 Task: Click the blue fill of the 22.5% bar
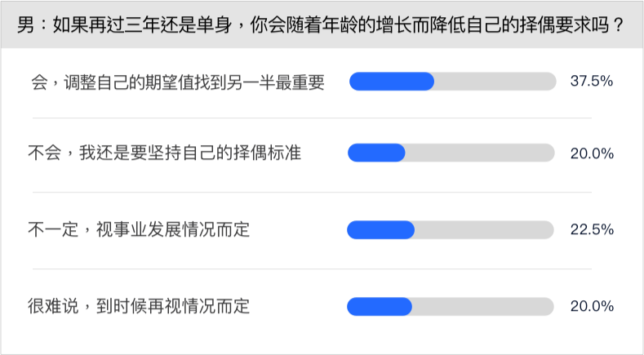click(380, 230)
